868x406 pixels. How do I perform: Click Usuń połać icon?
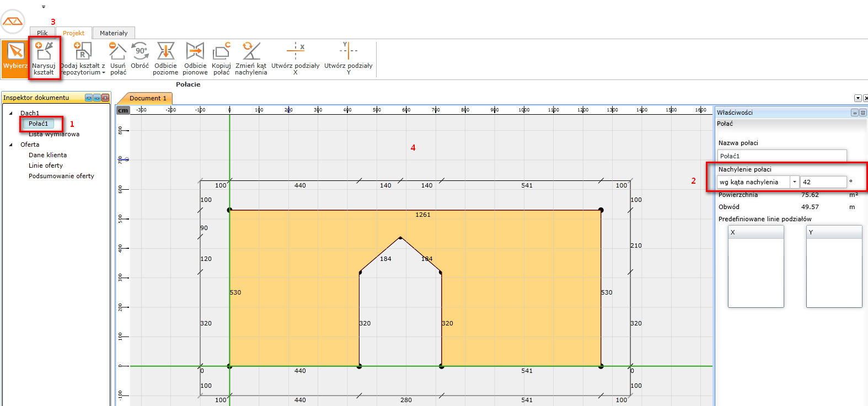[x=118, y=57]
